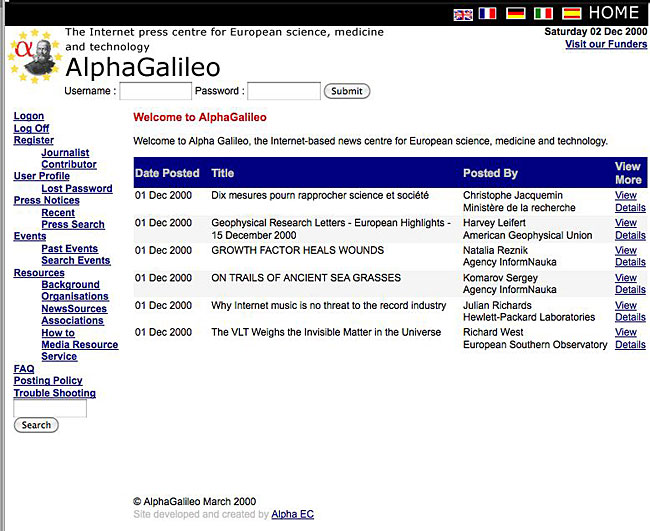Click the Welcome to AlphaGalileo heading
This screenshot has width=650, height=531.
(200, 117)
